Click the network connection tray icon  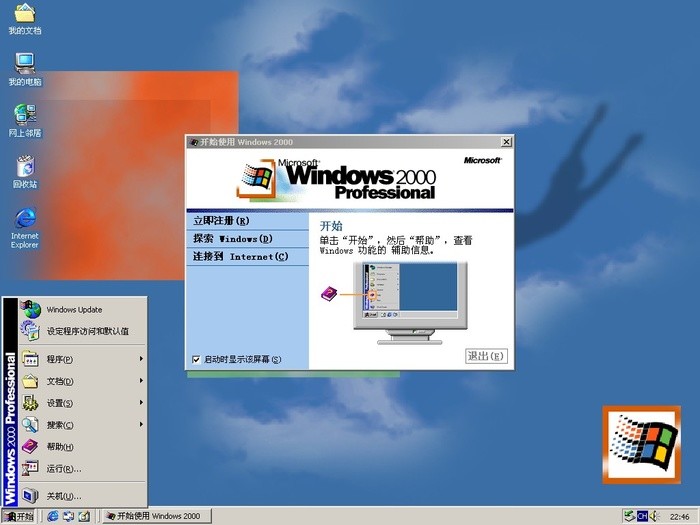[629, 516]
